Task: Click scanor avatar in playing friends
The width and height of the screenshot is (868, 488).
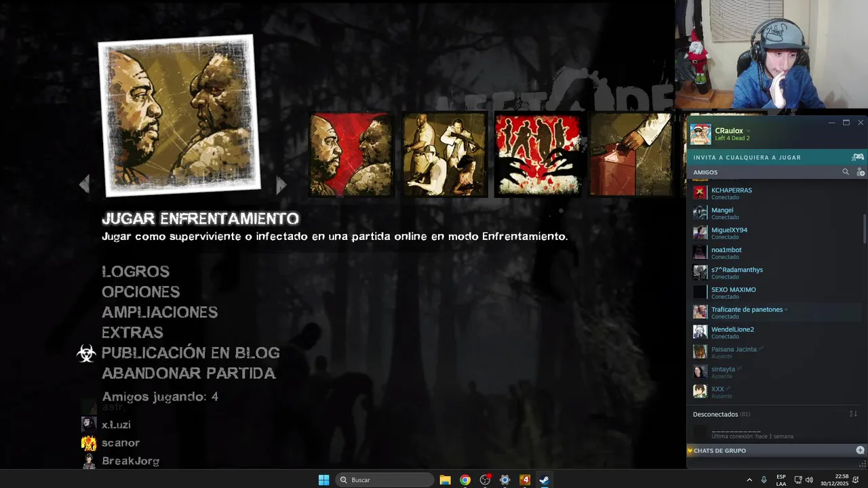Action: (89, 443)
